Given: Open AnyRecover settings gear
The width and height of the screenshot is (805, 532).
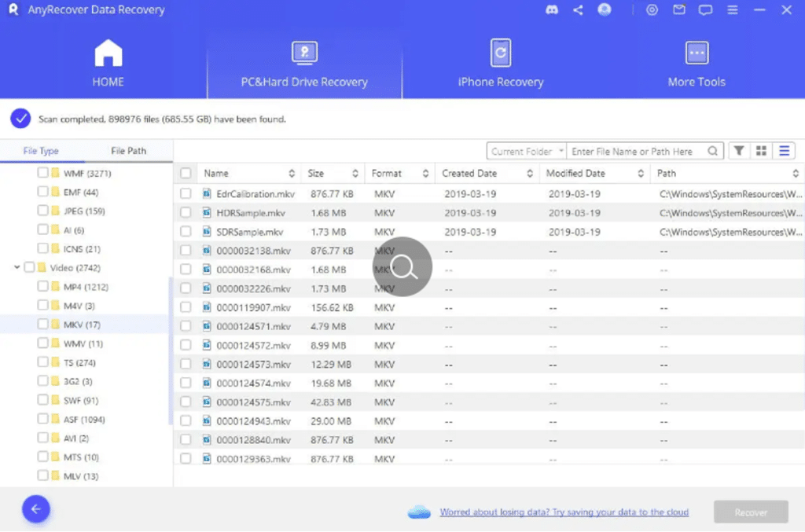Looking at the screenshot, I should pyautogui.click(x=652, y=10).
